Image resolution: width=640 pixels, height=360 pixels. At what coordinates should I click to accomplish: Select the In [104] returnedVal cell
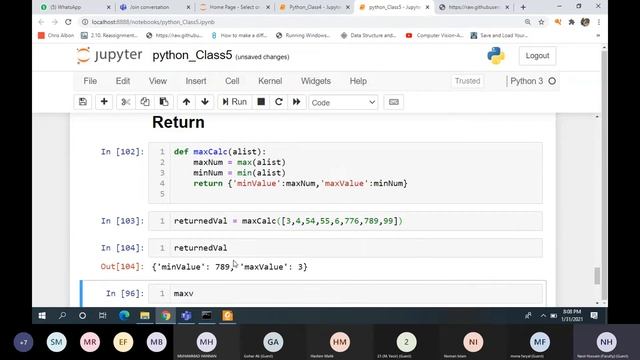[x=345, y=248]
